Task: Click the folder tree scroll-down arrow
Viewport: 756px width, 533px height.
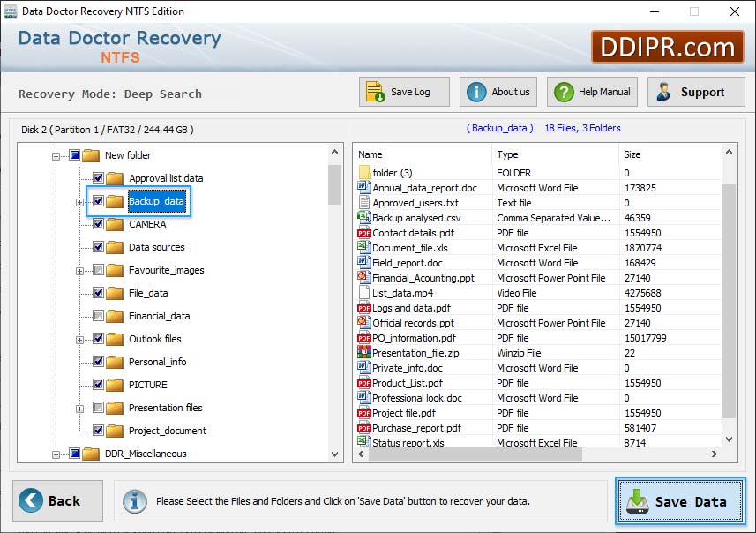Action: click(x=334, y=454)
